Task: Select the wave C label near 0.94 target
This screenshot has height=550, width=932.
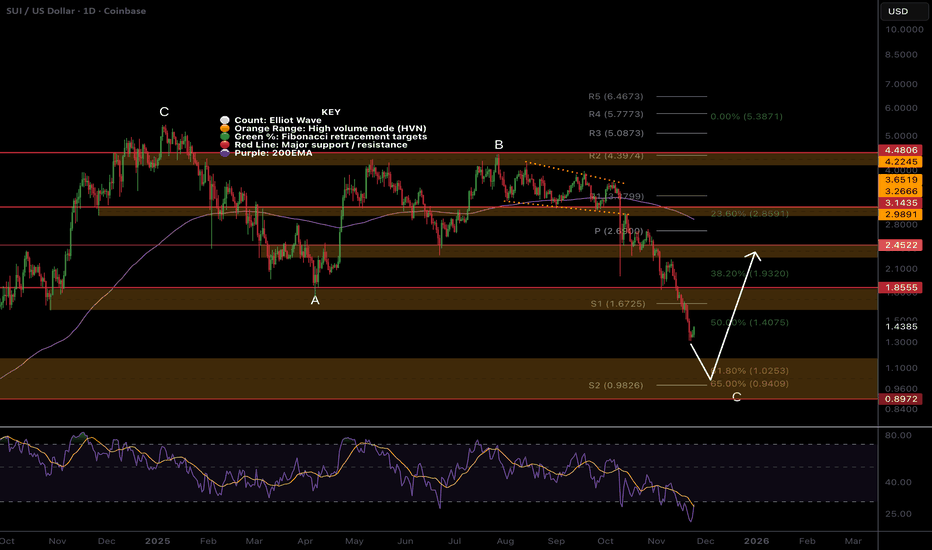Action: point(737,397)
